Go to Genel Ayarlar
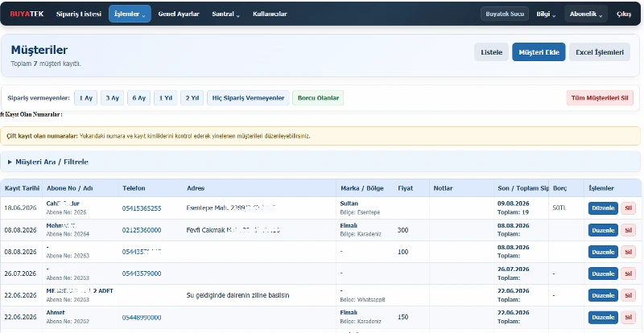Image resolution: width=644 pixels, height=333 pixels. tap(179, 14)
